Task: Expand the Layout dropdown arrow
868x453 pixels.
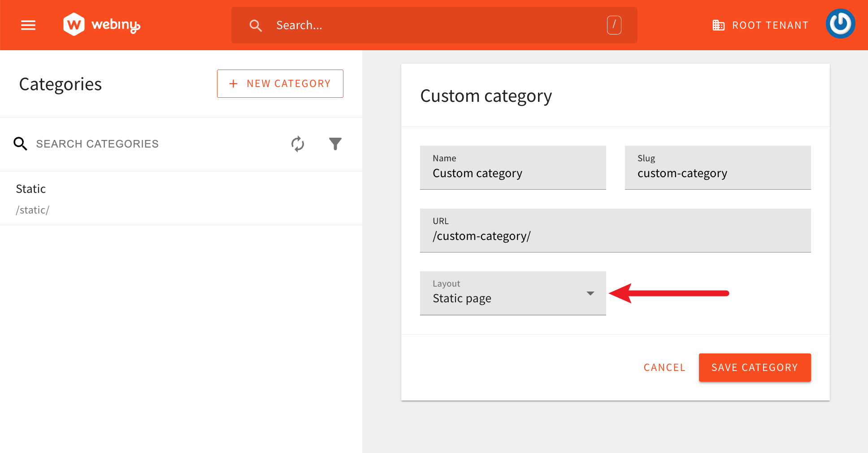Action: click(x=590, y=293)
